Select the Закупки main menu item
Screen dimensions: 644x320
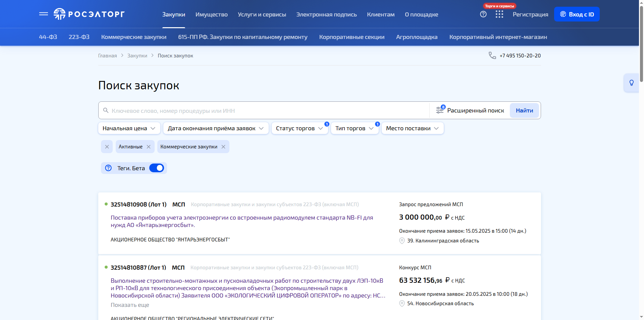174,14
